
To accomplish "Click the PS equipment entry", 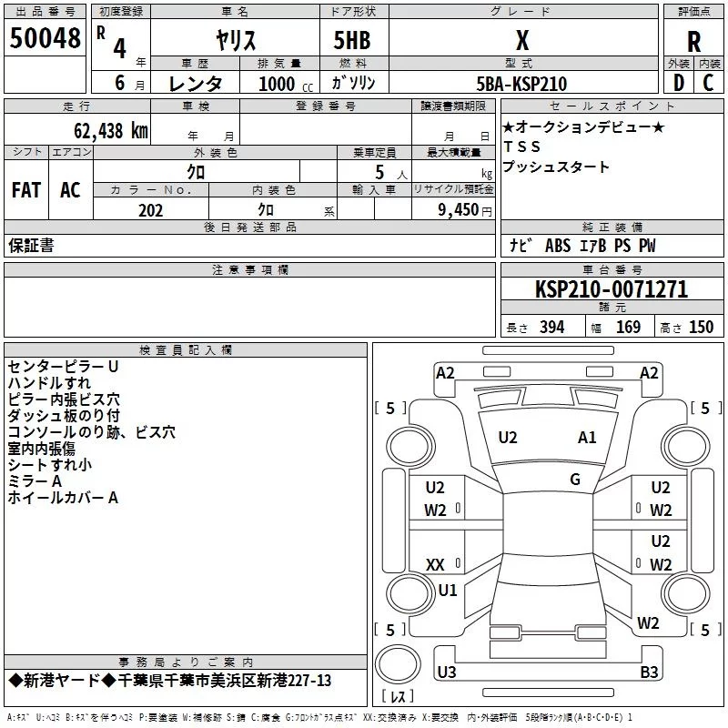I will coord(622,246).
